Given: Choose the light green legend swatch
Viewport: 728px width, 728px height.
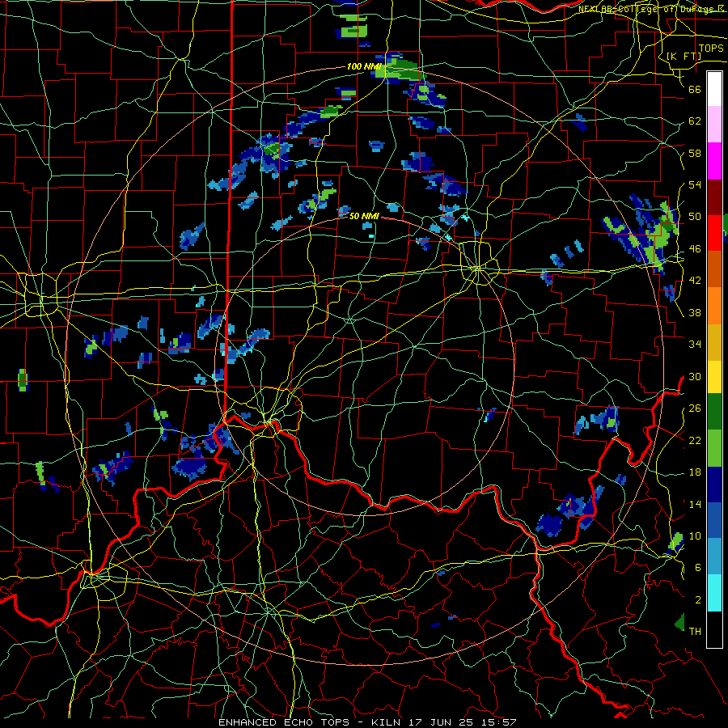Looking at the screenshot, I should [714, 448].
